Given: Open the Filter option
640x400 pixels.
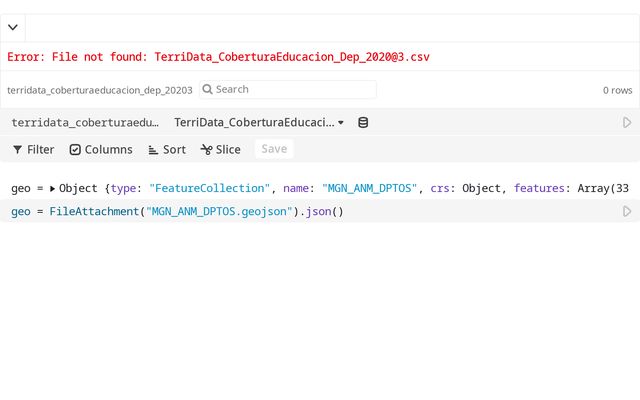Looking at the screenshot, I should coord(33,149).
